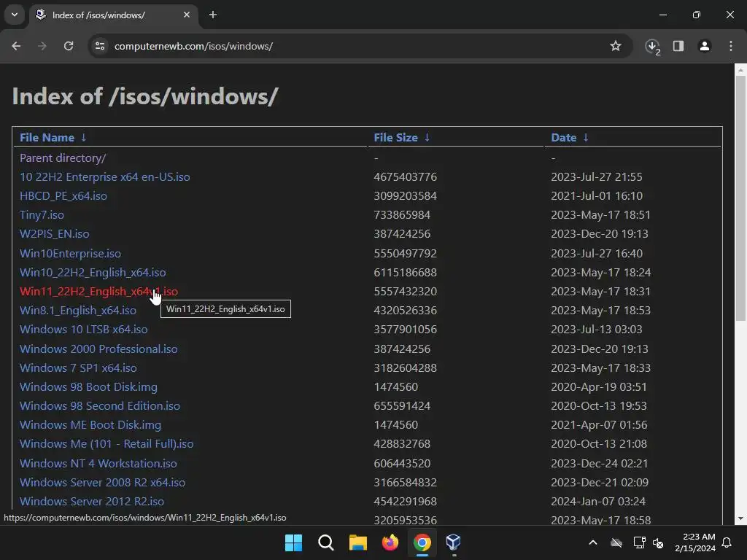Select the Index of /isos/windows/ tab
This screenshot has height=560, width=747.
[113, 15]
